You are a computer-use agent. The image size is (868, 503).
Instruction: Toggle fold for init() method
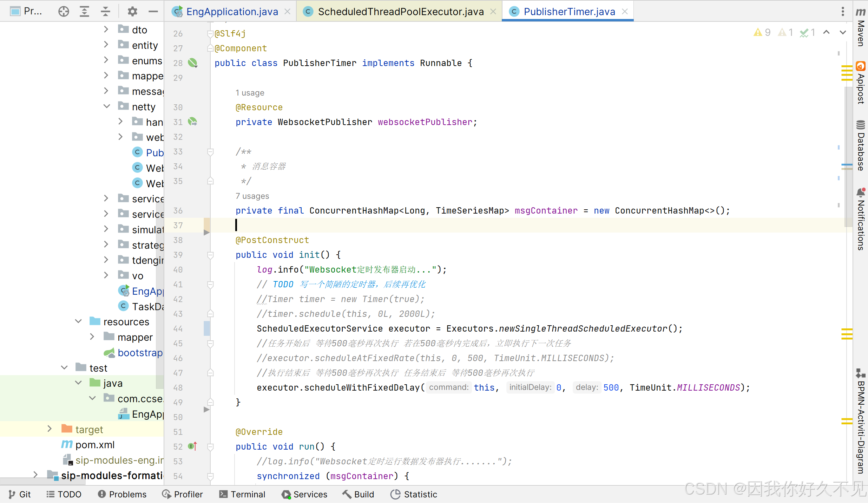tap(210, 255)
